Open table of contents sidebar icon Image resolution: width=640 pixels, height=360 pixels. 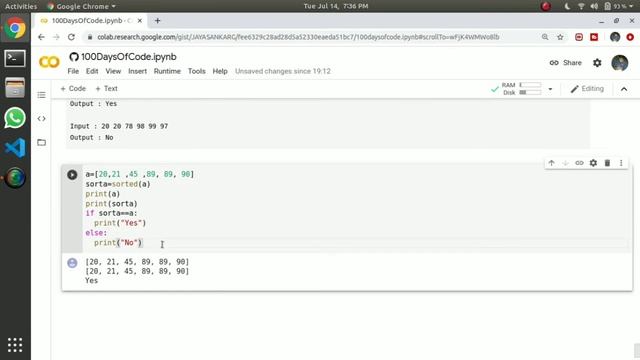(x=41, y=95)
